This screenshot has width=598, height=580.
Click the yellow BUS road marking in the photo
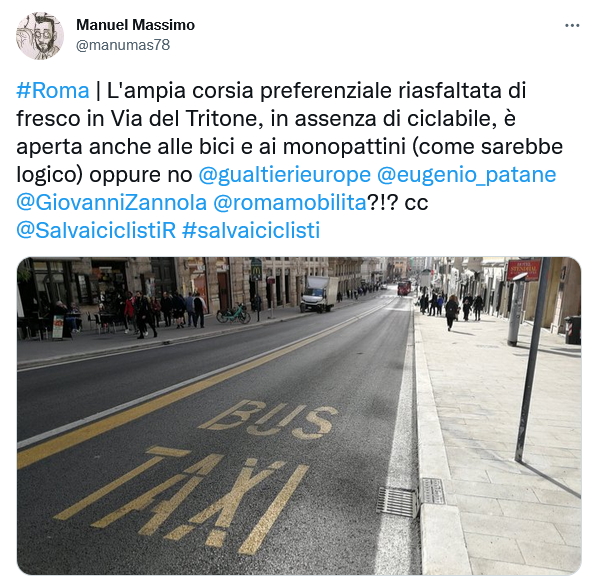[269, 419]
